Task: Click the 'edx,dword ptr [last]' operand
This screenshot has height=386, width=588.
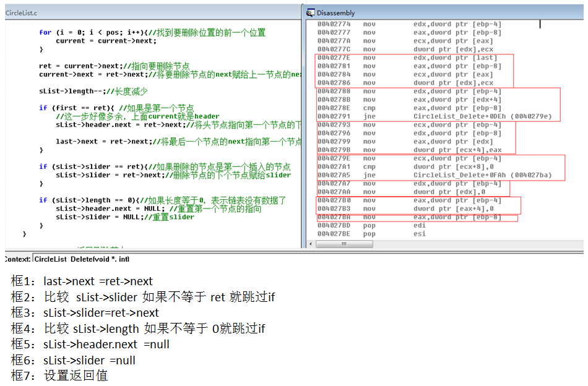Action: 456,58
